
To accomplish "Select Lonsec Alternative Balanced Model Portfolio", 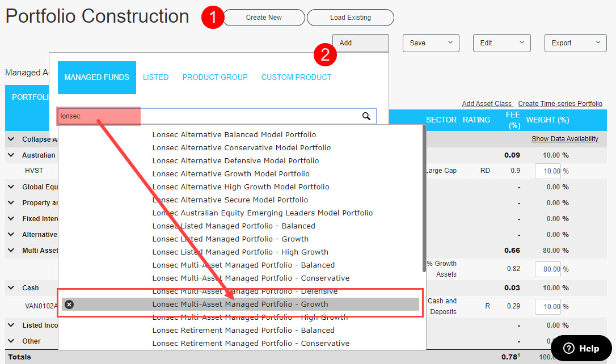I will (234, 135).
